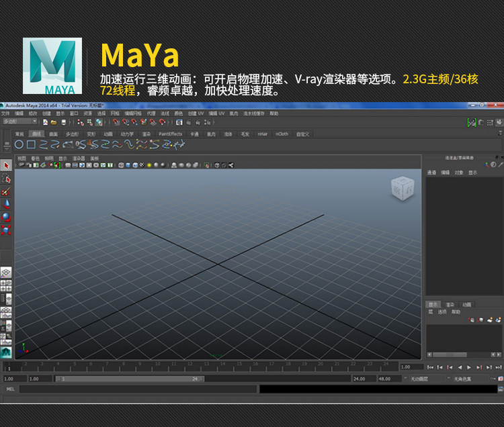504x427 pixels.
Task: Select the pencil curve tool on shelf
Action: [x=55, y=145]
